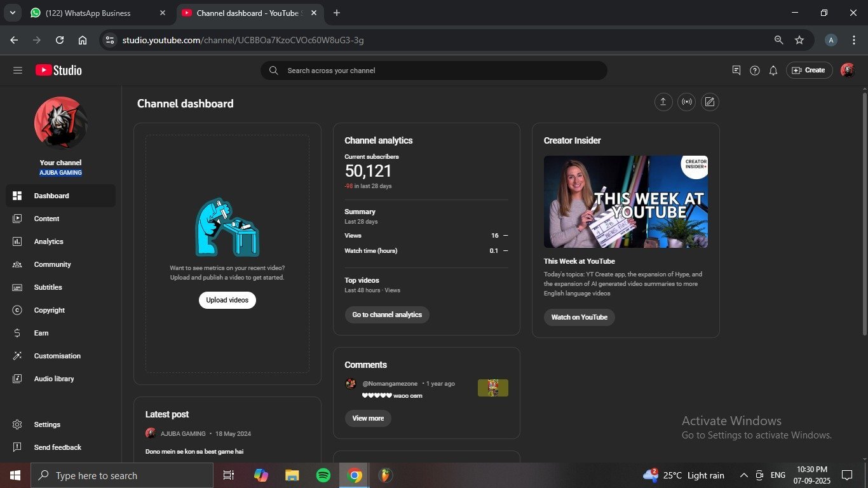Click the YouTube Studio logo
This screenshot has height=488, width=868.
pyautogui.click(x=58, y=71)
